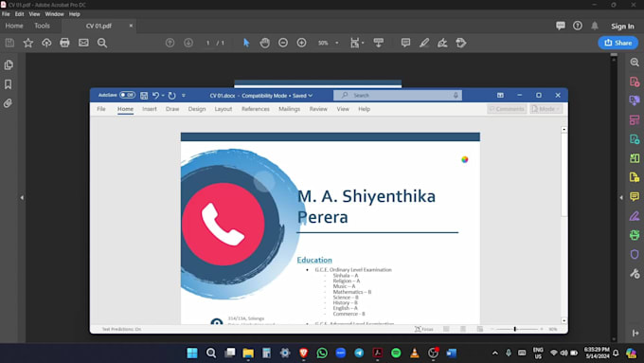Collapse the right tools pane arrow
The height and width of the screenshot is (363, 644).
tap(621, 198)
